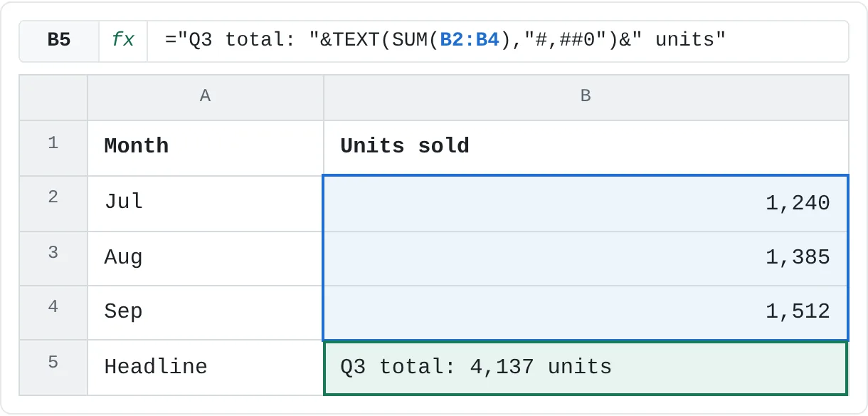Select the "Units sold" header cell
This screenshot has height=416, width=868.
[586, 148]
